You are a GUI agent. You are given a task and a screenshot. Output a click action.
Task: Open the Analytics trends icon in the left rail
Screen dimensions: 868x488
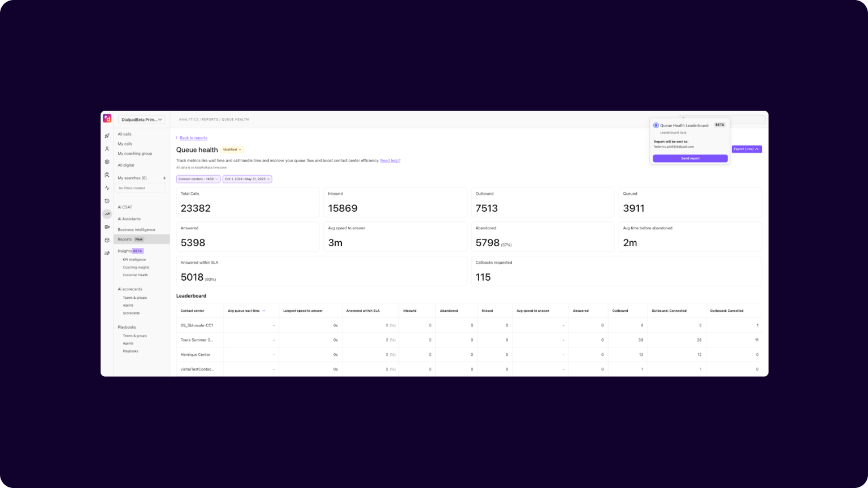point(107,214)
